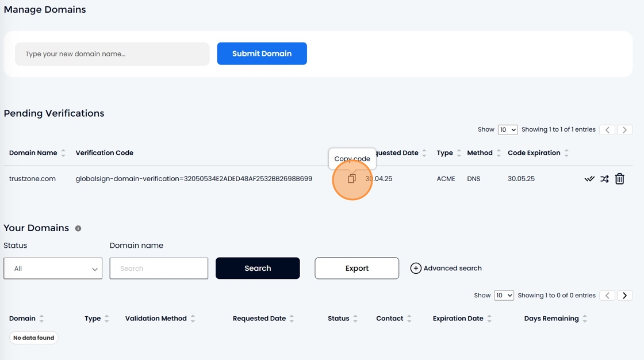Copy the verification code with the copy icon
This screenshot has width=644, height=360.
pos(351,178)
